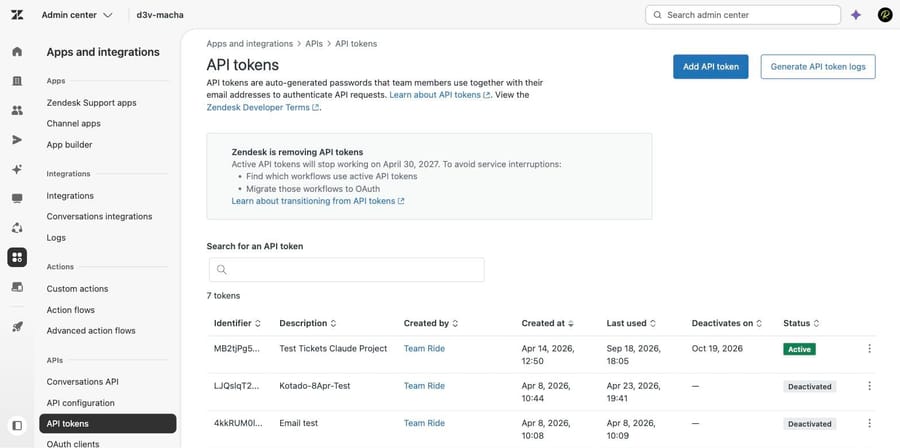900x448 pixels.
Task: Open Team Ride link in LJQslqT2 row
Action: (424, 385)
